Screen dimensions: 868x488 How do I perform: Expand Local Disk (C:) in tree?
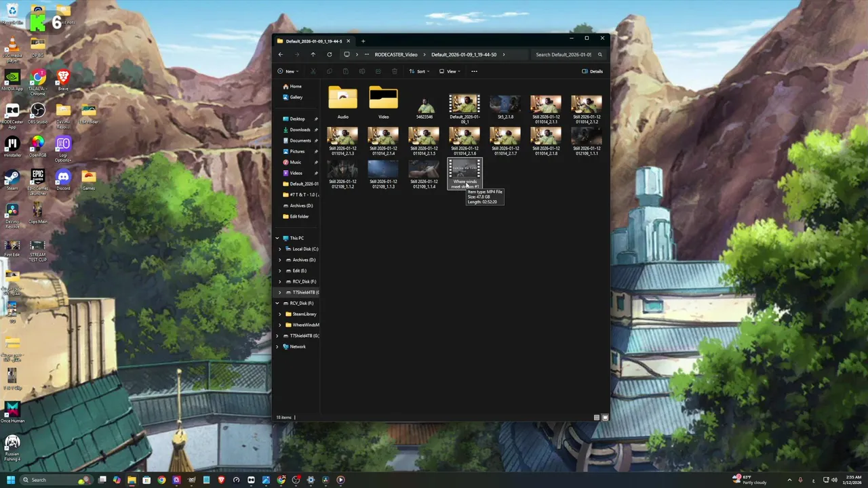point(279,249)
